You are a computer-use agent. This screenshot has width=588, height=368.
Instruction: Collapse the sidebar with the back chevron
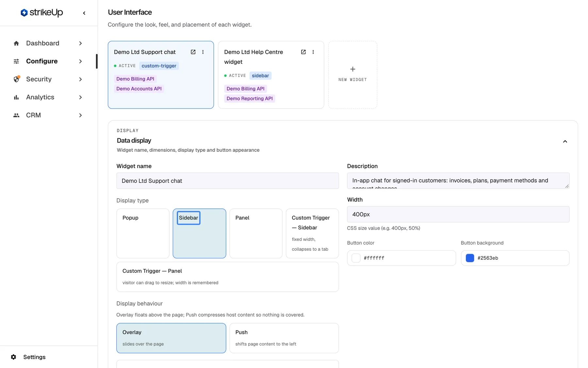(84, 13)
